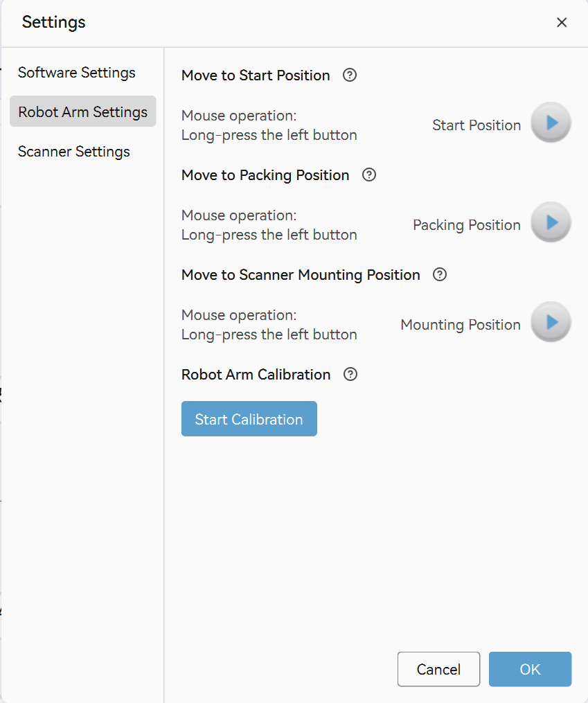Click the 'Move to Scanner Mounting Position' heading
588x703 pixels.
pos(301,275)
